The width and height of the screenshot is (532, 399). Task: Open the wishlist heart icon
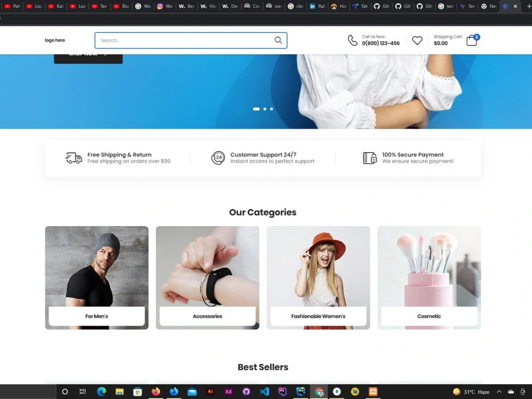pyautogui.click(x=417, y=40)
